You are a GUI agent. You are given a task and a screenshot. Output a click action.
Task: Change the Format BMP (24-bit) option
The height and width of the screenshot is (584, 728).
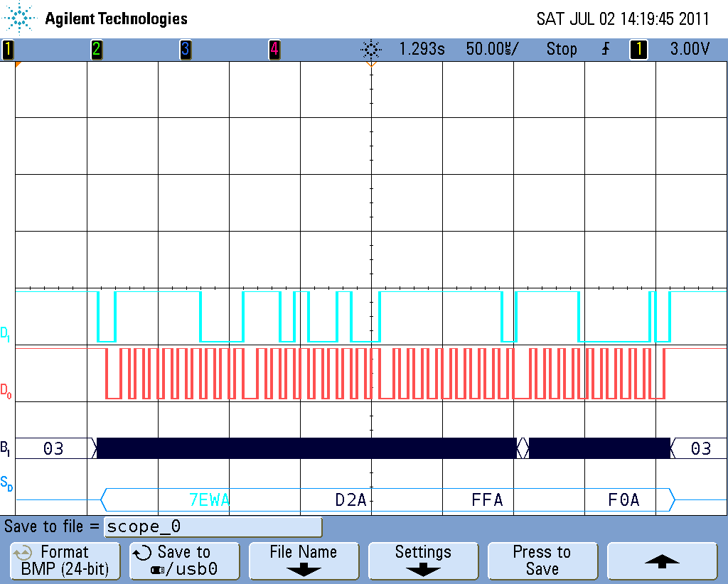point(65,561)
